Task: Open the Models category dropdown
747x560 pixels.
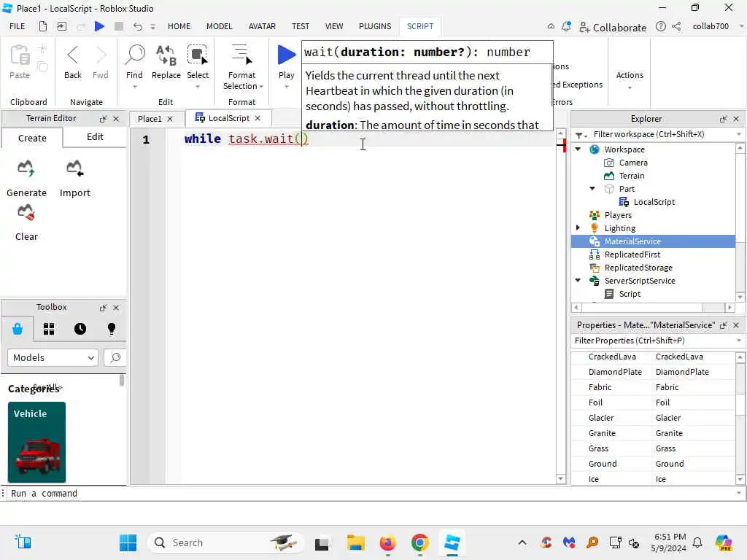Action: coord(53,357)
